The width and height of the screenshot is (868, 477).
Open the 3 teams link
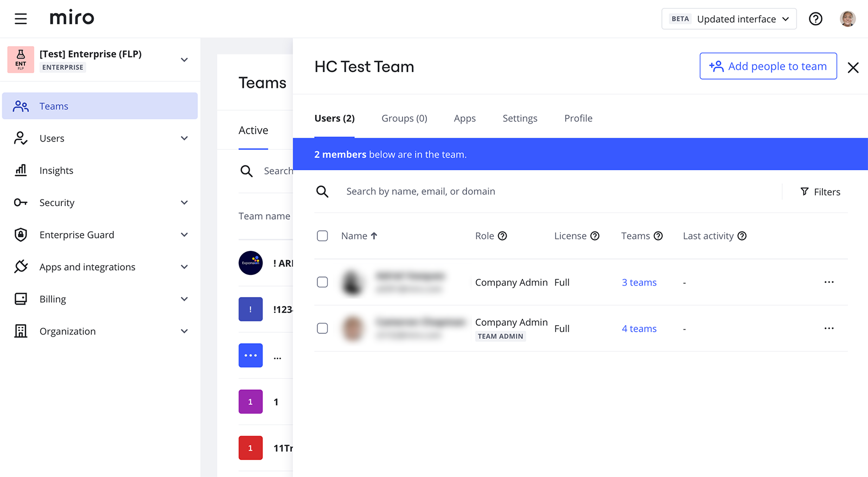[x=639, y=282]
